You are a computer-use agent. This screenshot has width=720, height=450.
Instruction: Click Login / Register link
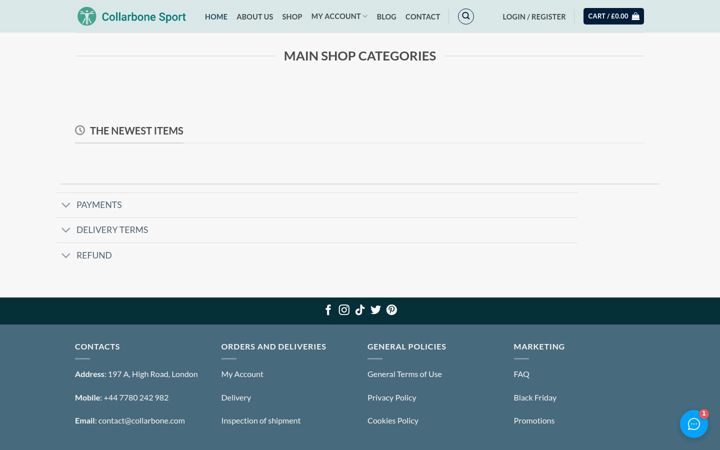click(x=534, y=17)
